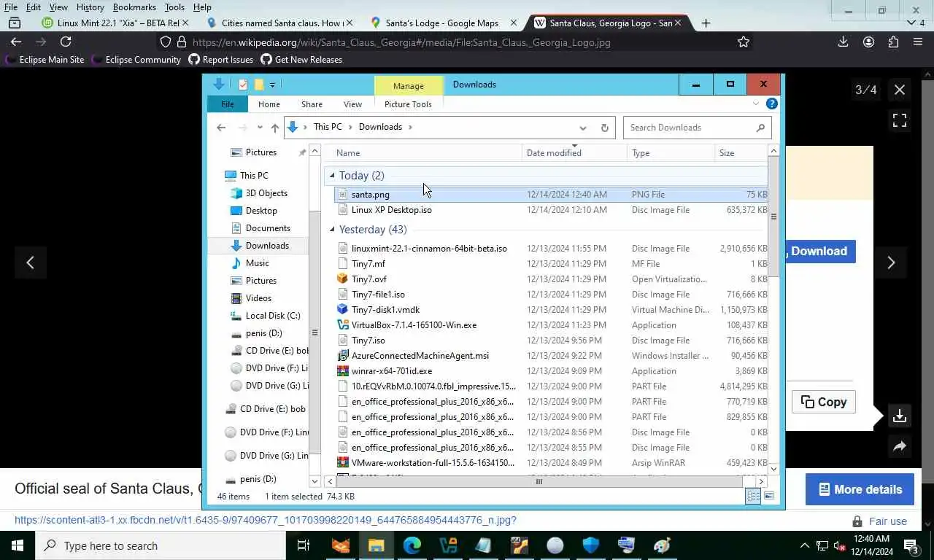Select the VMware-workstation-full archive icon

point(342,463)
